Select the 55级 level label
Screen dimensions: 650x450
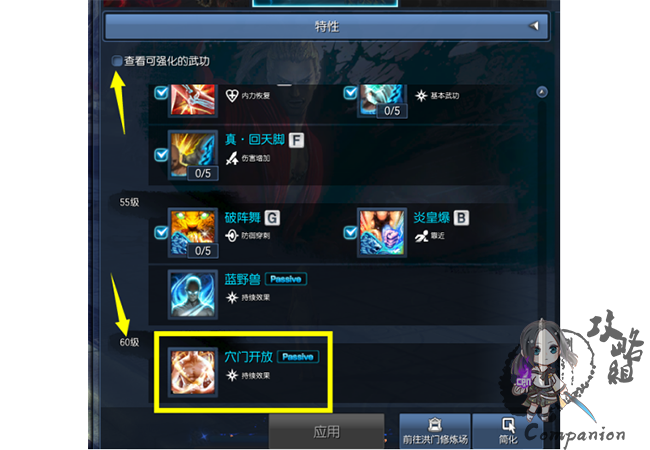pyautogui.click(x=129, y=202)
